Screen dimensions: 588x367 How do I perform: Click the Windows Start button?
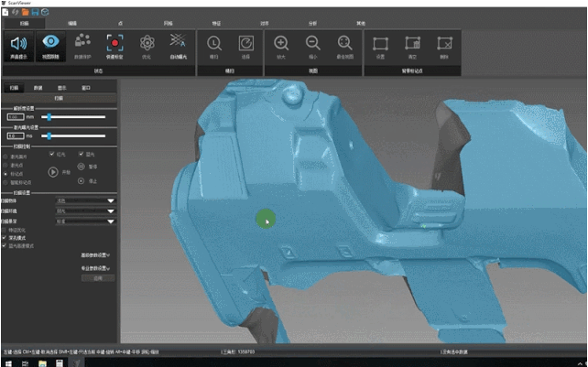click(5, 362)
